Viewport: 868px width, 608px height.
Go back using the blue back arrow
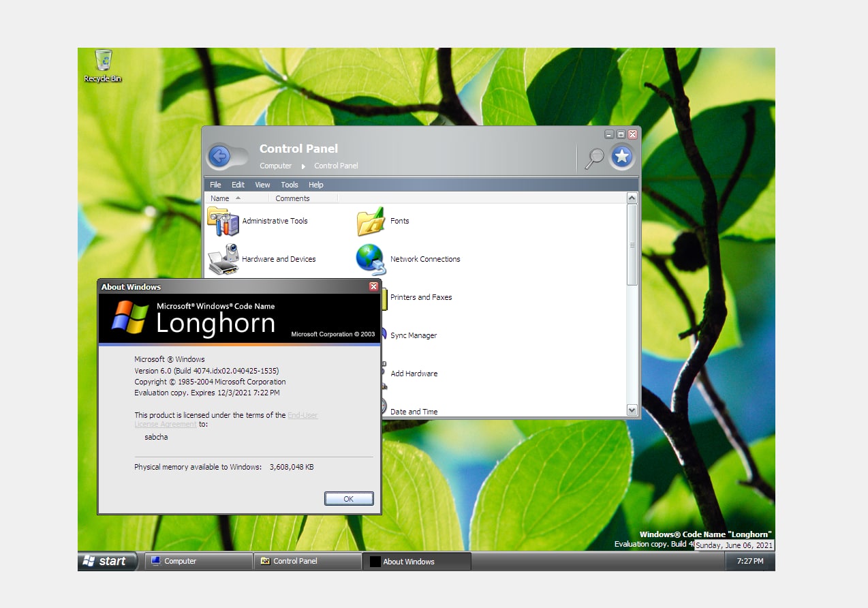point(219,157)
